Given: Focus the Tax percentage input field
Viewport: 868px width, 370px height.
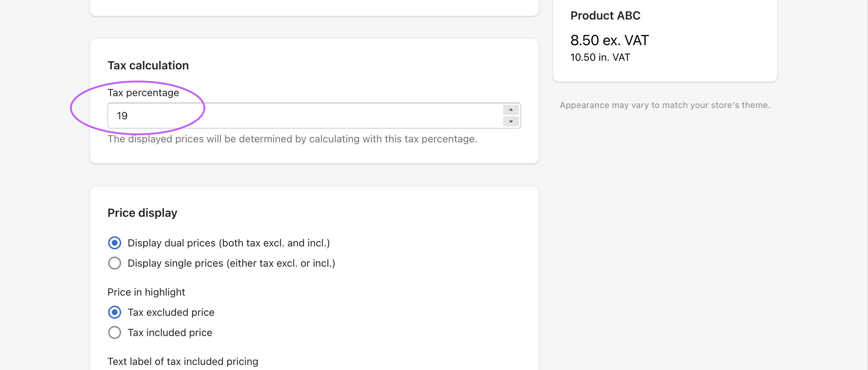Looking at the screenshot, I should point(304,116).
